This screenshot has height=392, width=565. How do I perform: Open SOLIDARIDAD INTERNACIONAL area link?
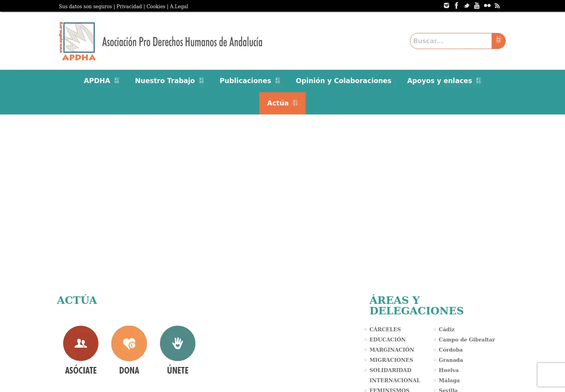(x=395, y=375)
